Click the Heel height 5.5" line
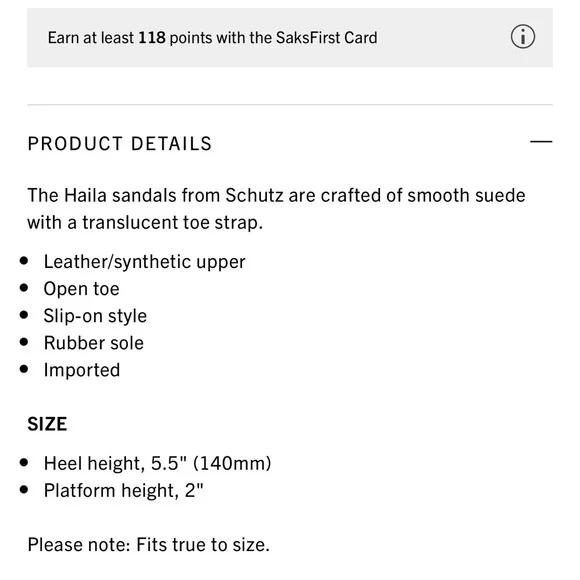 tap(157, 463)
